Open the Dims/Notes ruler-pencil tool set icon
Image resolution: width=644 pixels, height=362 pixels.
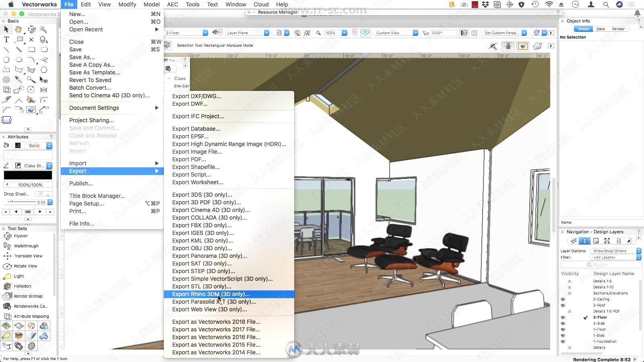point(31,336)
